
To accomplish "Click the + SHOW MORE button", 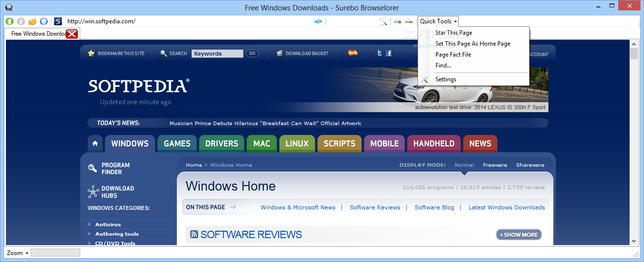I will point(519,235).
